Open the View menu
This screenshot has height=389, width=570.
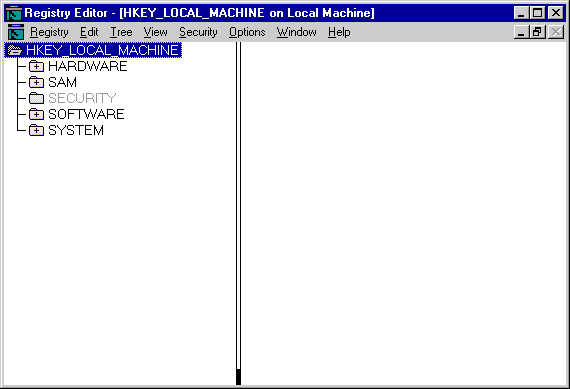[x=155, y=32]
